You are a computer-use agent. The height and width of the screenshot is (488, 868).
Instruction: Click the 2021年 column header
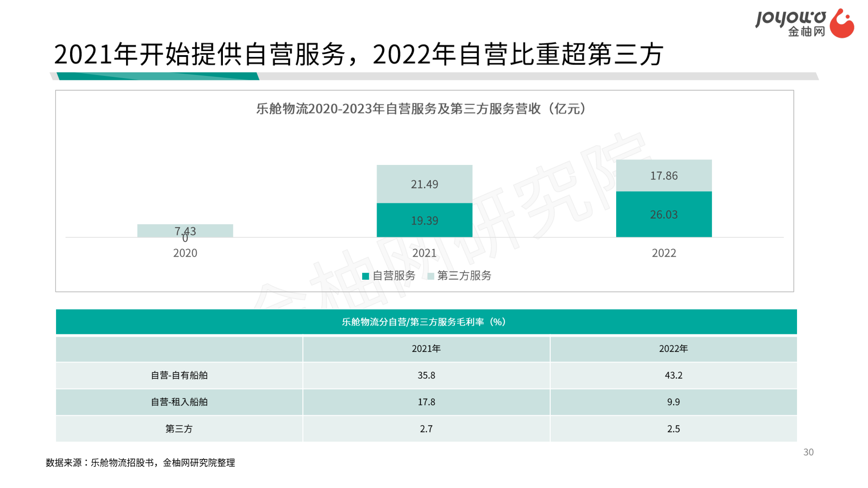(426, 349)
